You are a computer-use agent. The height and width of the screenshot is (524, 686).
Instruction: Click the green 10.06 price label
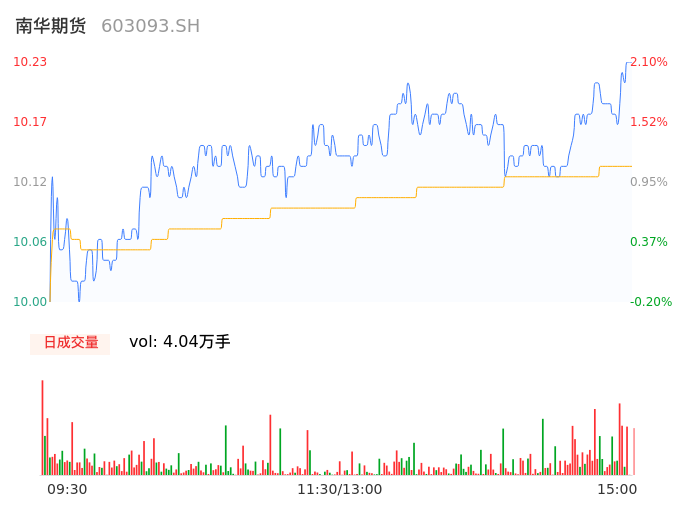pyautogui.click(x=30, y=242)
